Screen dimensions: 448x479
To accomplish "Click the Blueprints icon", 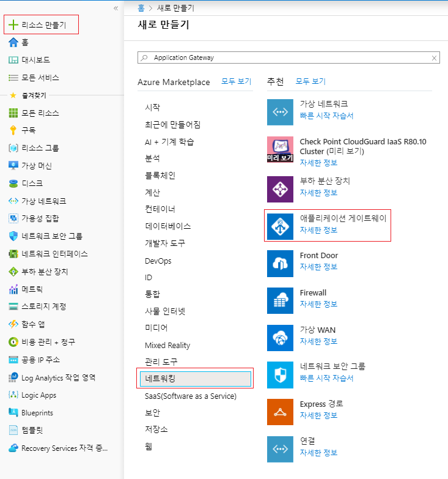I will (13, 413).
